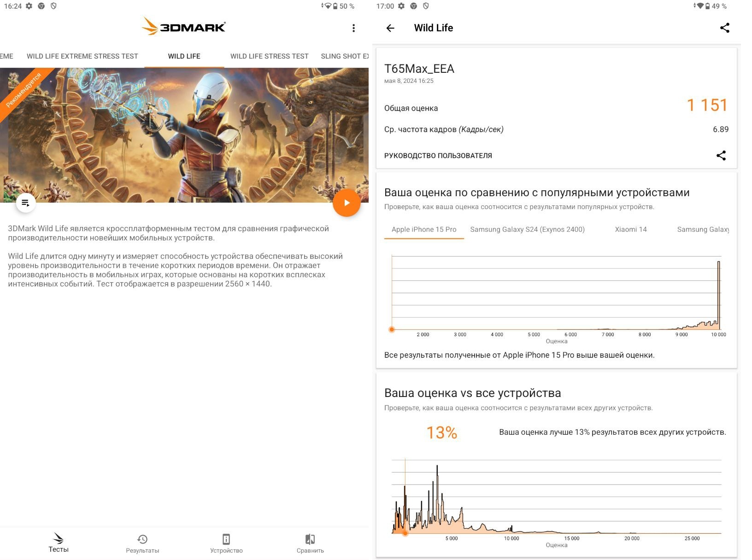This screenshot has width=752, height=560.
Task: Click the orange score marker on iPhone chart
Action: [x=392, y=329]
